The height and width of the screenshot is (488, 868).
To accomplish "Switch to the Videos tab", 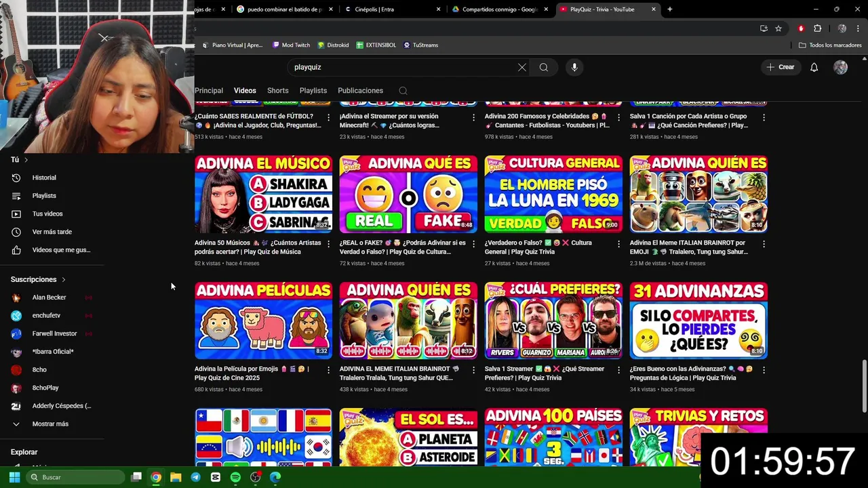I will coord(245,91).
